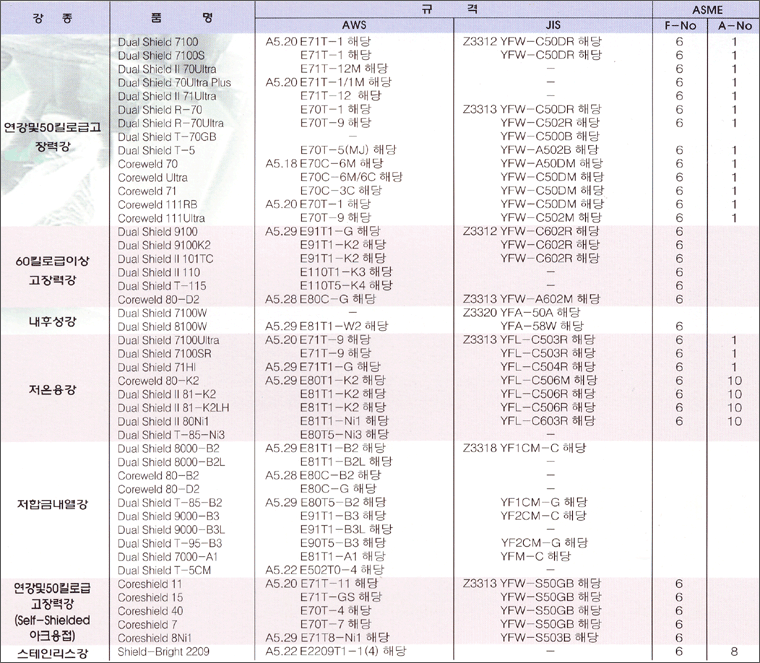Click the '강종' column header

coord(53,18)
